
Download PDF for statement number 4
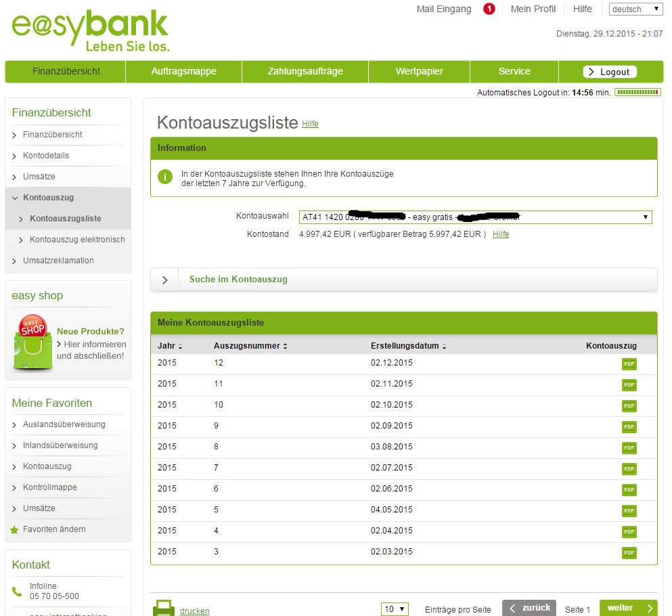pos(629,532)
